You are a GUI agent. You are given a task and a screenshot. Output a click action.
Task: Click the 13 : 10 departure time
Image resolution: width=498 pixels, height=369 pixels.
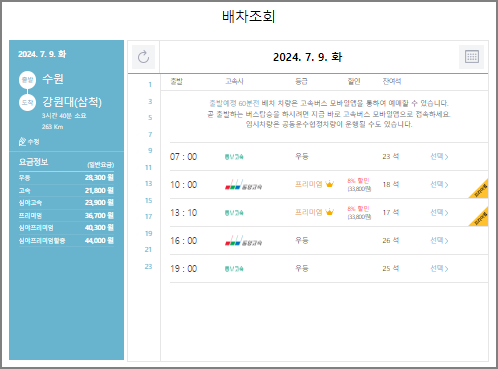pyautogui.click(x=183, y=213)
